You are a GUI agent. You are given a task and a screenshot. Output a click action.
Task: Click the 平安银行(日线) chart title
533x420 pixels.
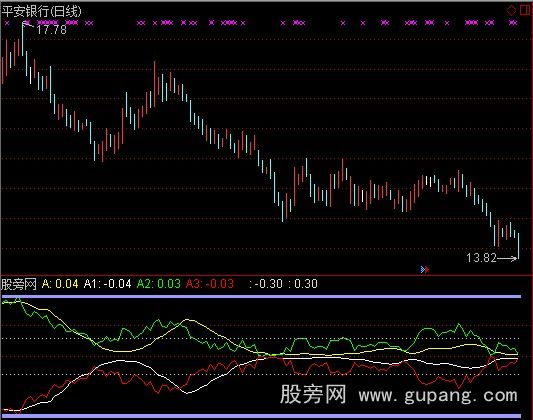[41, 11]
